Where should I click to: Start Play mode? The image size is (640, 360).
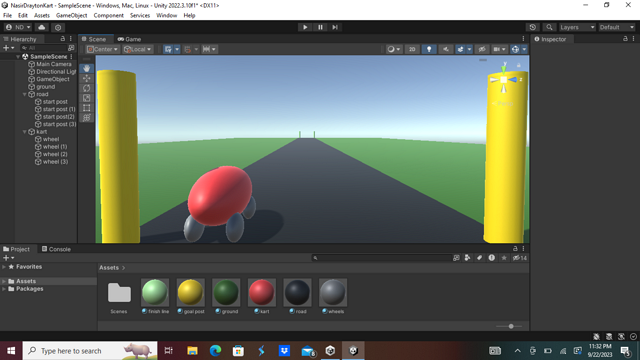305,27
